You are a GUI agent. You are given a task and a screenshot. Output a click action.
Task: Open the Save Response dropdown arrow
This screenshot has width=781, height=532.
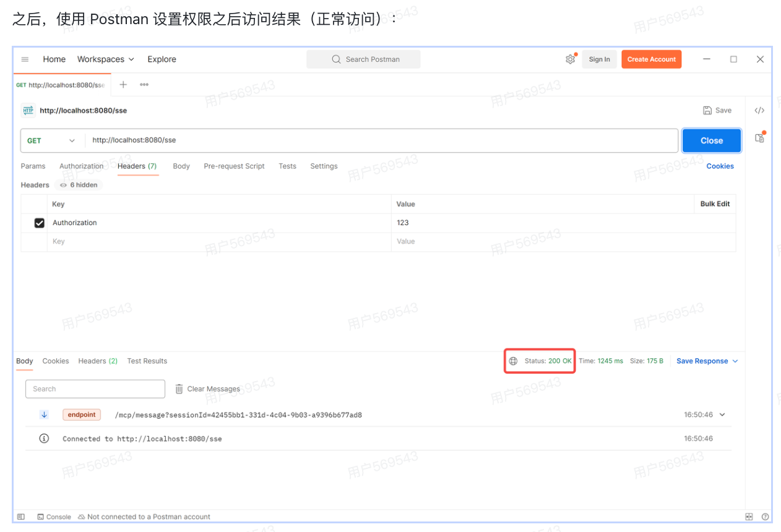point(735,361)
